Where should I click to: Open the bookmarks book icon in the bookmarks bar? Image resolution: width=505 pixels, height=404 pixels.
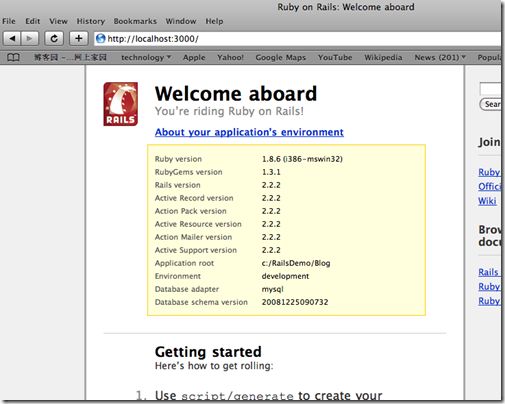[13, 58]
